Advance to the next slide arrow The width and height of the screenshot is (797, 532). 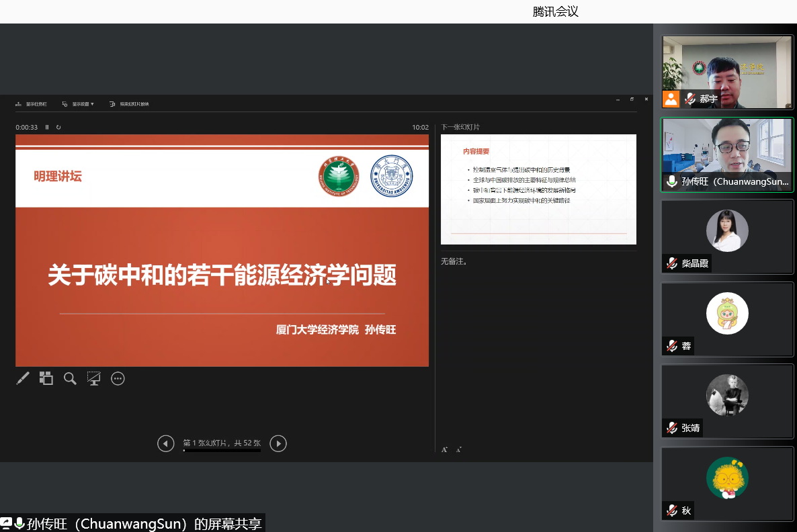point(278,443)
